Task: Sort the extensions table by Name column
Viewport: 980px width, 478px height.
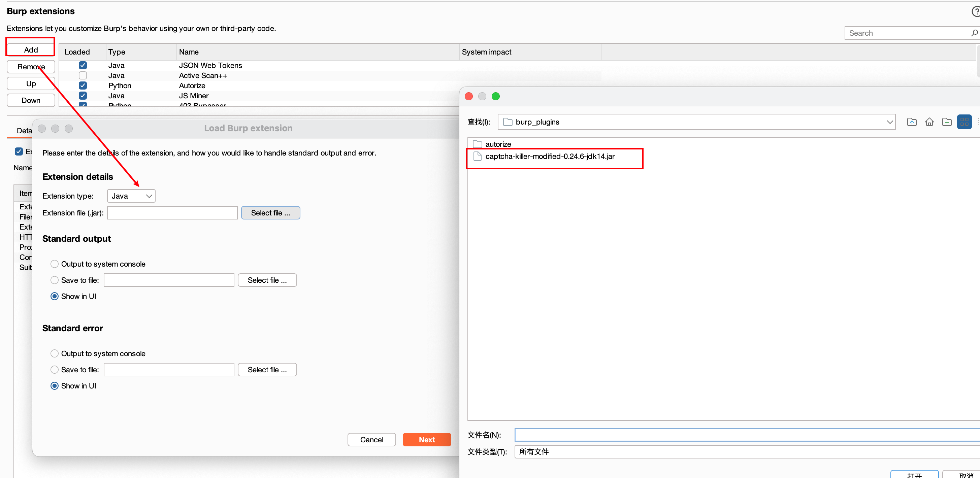Action: (x=318, y=52)
